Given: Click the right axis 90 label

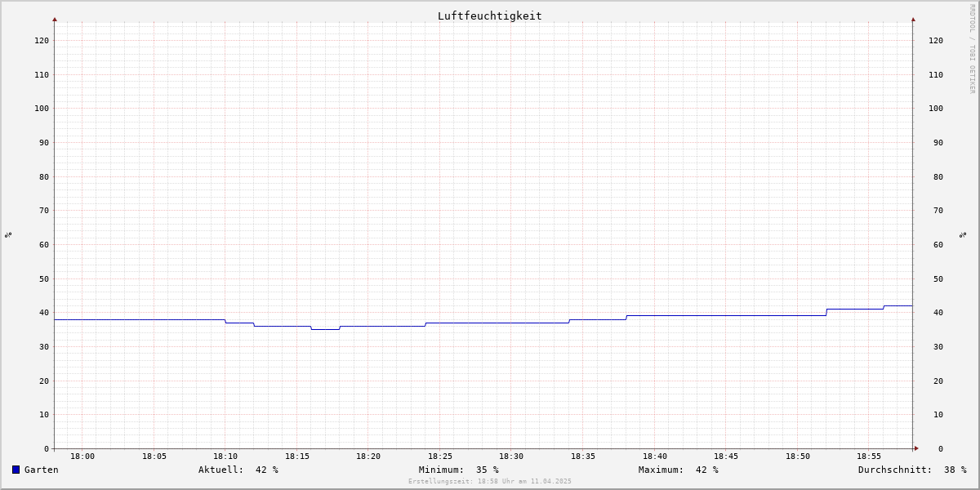Looking at the screenshot, I should click(938, 142).
